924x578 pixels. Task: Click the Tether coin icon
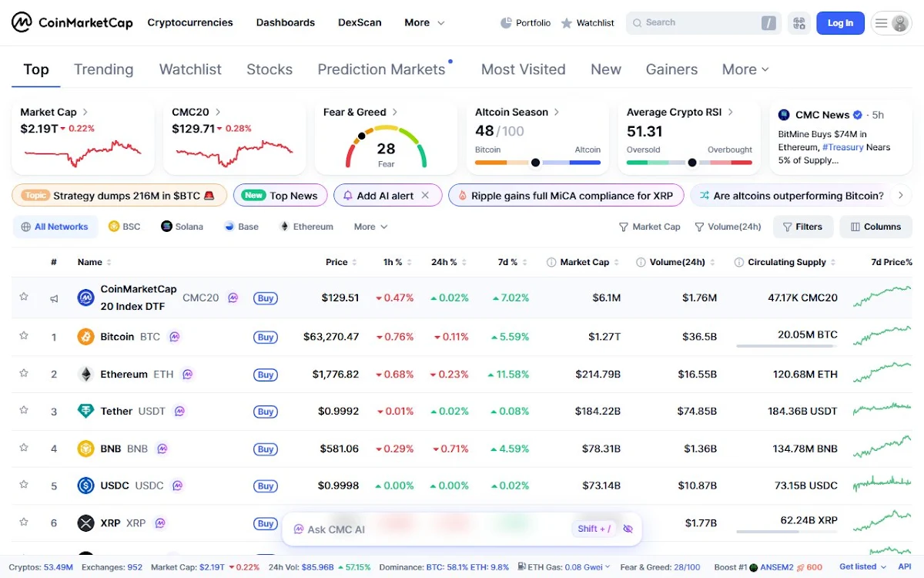[85, 412]
